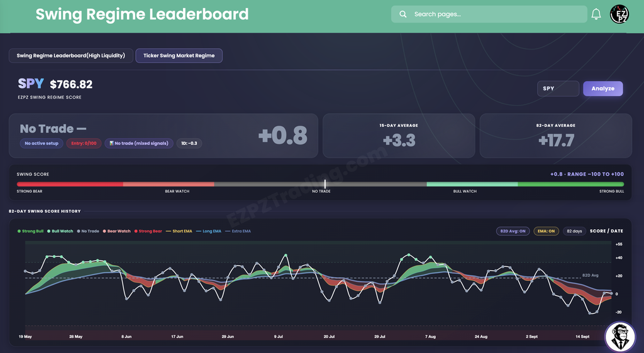The width and height of the screenshot is (644, 353).
Task: Click the 29 Jun date axis label
Action: pos(228,337)
